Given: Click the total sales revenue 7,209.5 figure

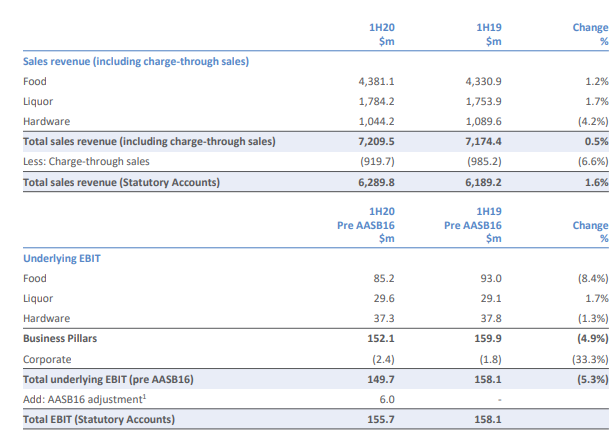Looking at the screenshot, I should click(377, 142).
